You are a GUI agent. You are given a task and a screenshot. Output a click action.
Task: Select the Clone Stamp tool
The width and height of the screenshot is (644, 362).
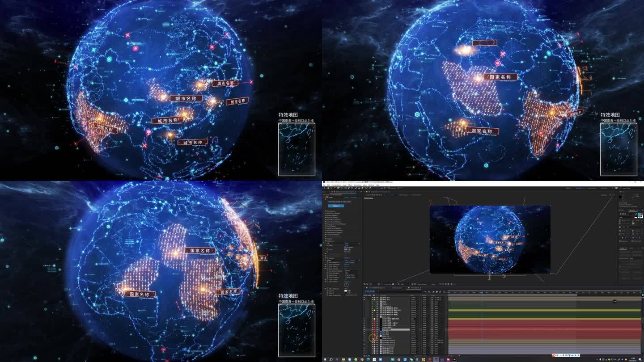click(x=359, y=188)
